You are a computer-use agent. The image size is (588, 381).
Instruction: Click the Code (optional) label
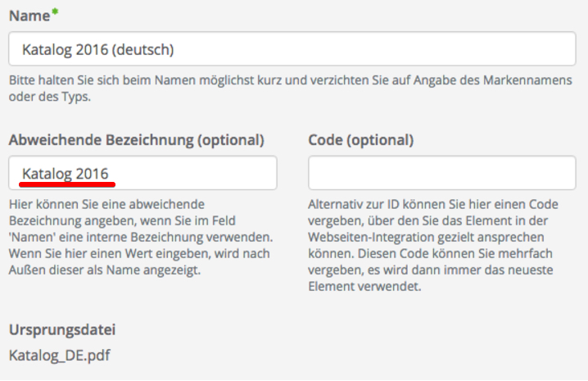coord(360,140)
